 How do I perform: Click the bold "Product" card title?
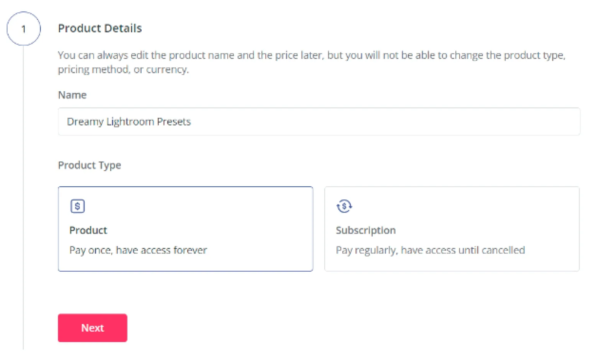pos(88,230)
